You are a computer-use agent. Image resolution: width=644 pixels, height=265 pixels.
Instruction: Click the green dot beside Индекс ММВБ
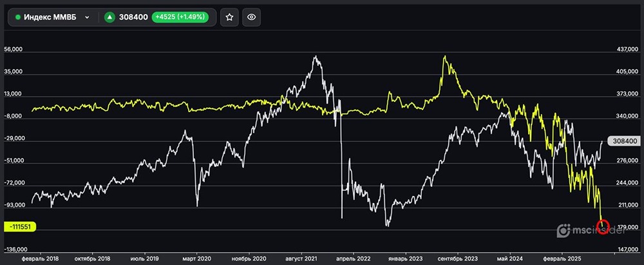point(18,17)
